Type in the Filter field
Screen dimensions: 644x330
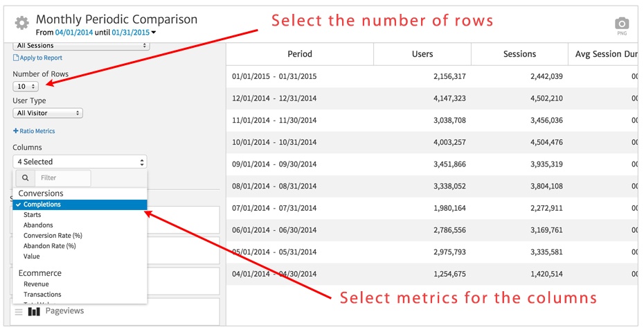pos(63,178)
